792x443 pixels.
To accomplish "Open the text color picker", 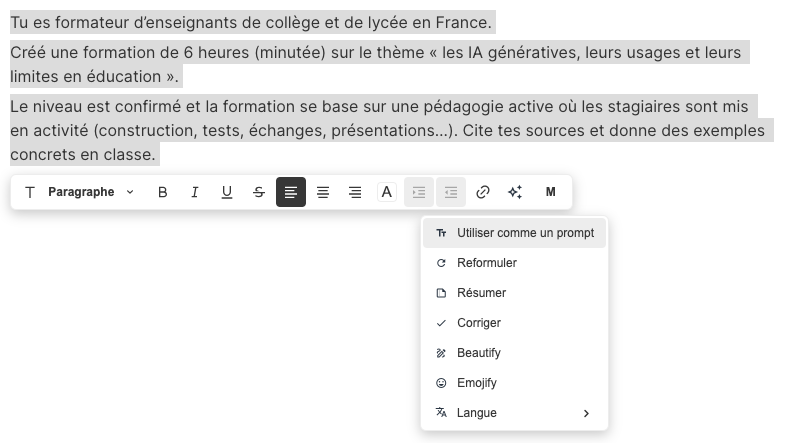I will [387, 192].
